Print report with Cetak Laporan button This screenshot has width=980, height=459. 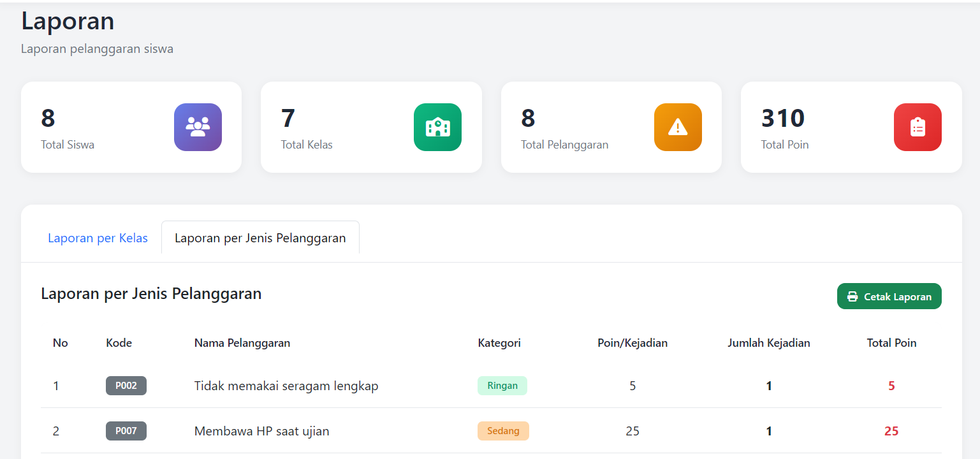[x=889, y=296]
